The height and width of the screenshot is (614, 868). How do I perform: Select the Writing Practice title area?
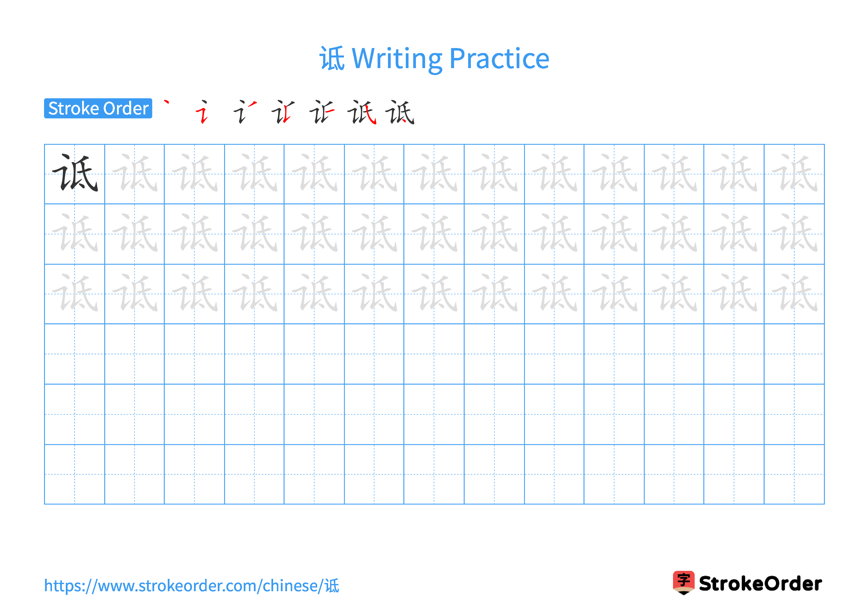pyautogui.click(x=434, y=50)
